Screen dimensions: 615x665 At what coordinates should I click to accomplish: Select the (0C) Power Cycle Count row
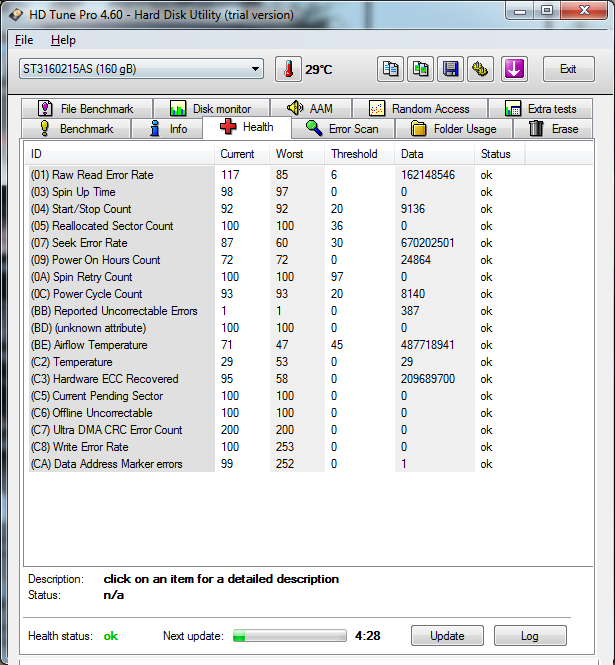tap(276, 294)
